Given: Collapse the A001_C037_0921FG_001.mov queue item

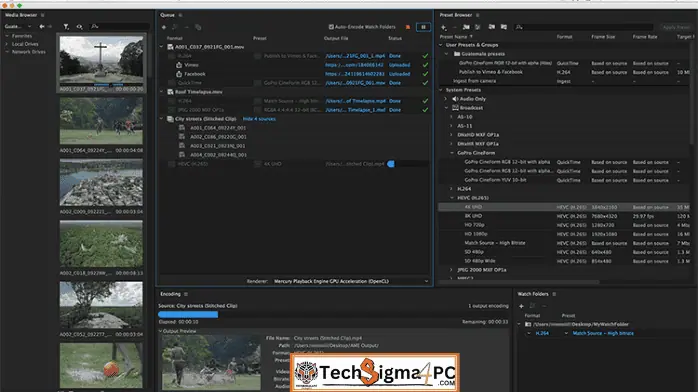Looking at the screenshot, I should [x=162, y=47].
